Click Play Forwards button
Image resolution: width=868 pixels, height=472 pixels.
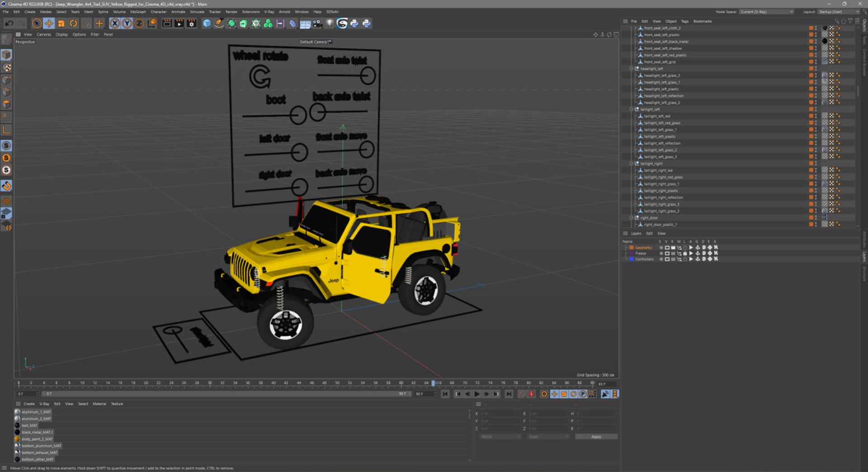pyautogui.click(x=477, y=394)
